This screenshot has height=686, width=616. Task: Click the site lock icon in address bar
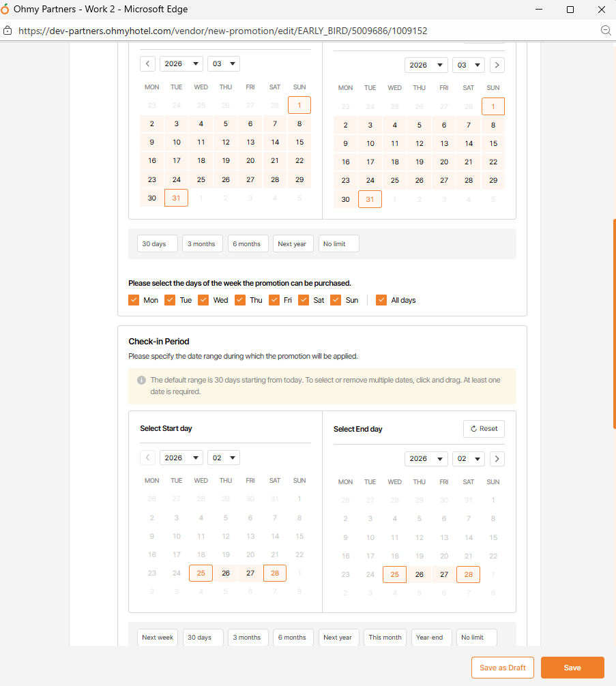tap(8, 31)
